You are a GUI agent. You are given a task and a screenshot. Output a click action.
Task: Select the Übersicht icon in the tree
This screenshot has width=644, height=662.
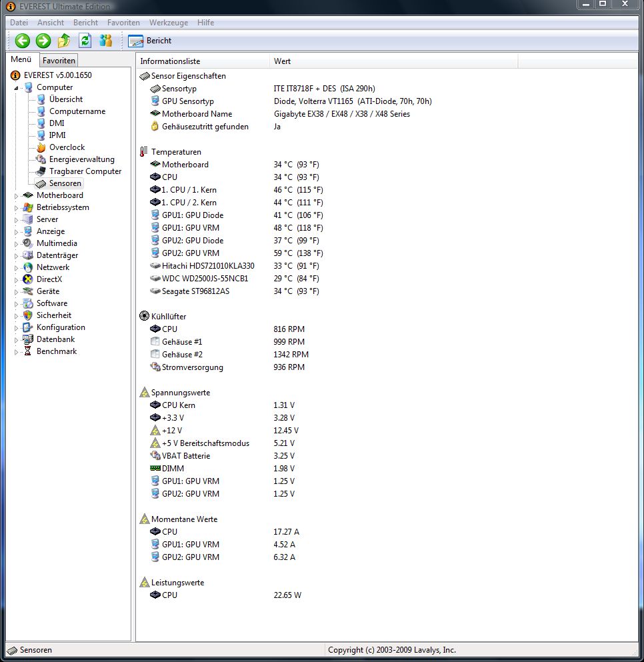[41, 99]
